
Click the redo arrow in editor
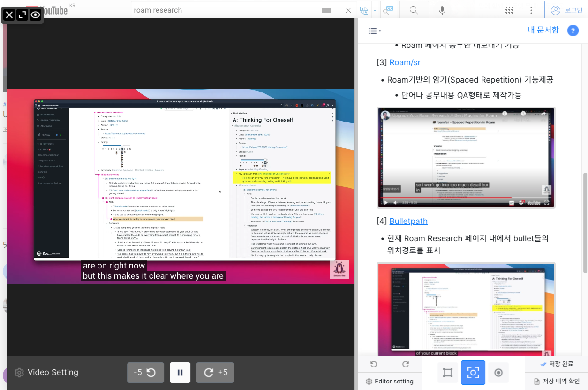(x=406, y=364)
